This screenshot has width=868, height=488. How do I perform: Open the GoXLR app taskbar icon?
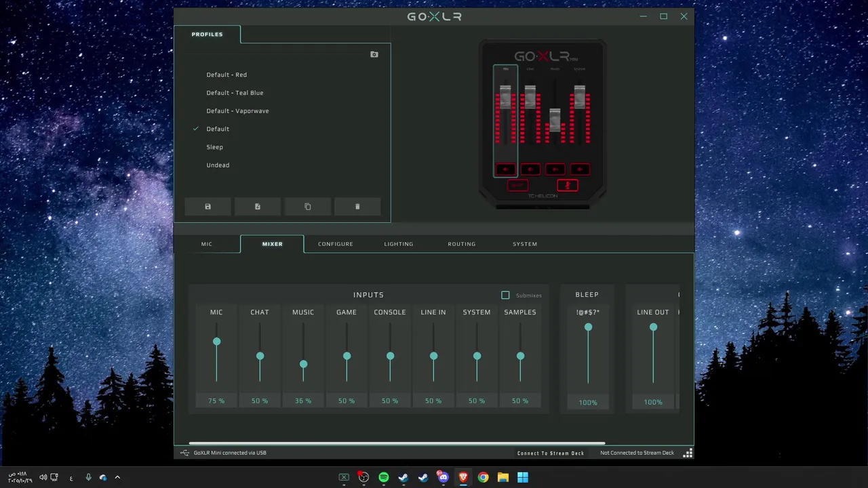(344, 477)
